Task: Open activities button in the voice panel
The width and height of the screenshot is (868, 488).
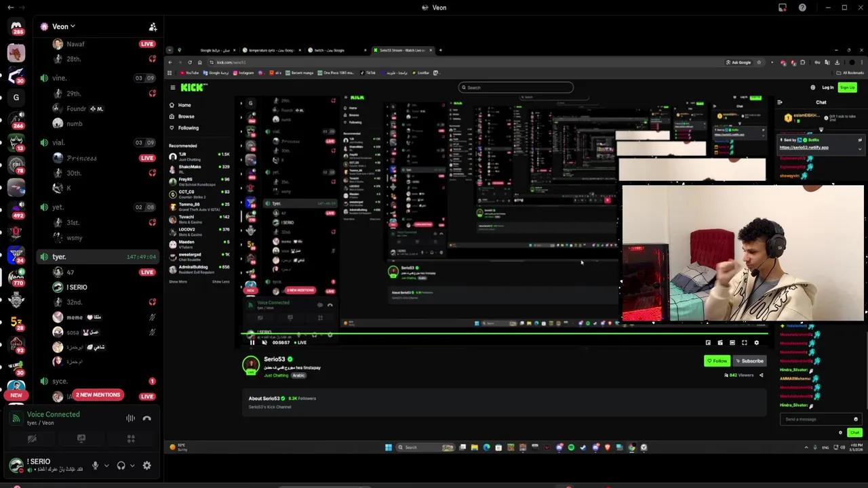Action: (x=131, y=439)
